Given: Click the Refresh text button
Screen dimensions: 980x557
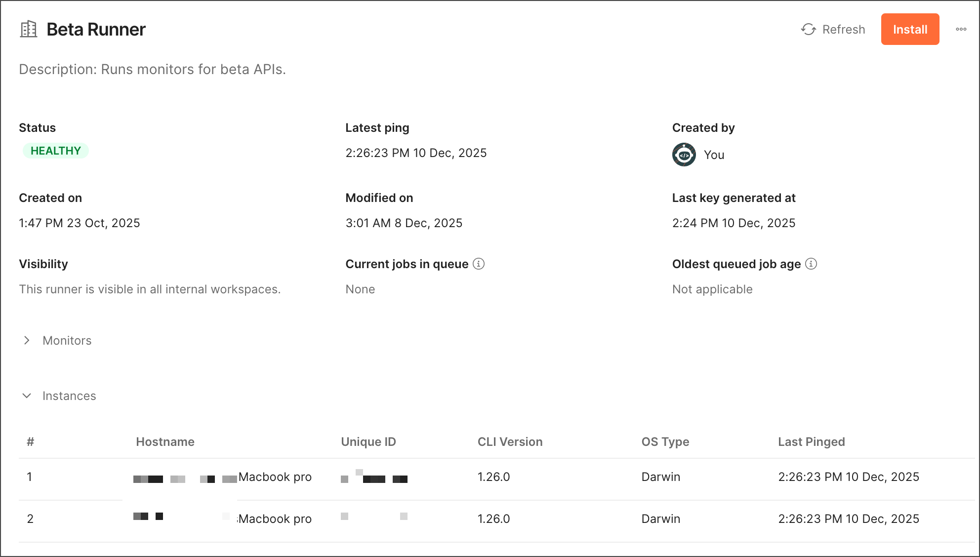Looking at the screenshot, I should coord(843,30).
